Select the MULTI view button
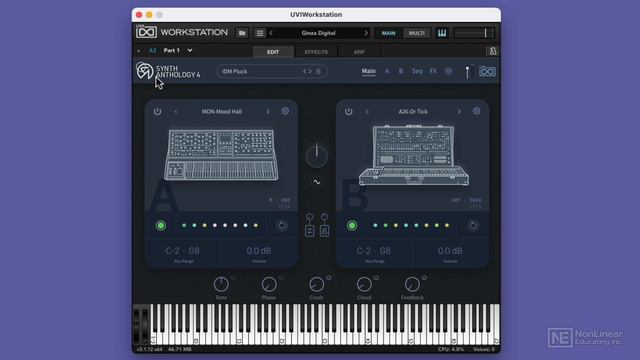Image resolution: width=640 pixels, height=360 pixels. tap(416, 33)
